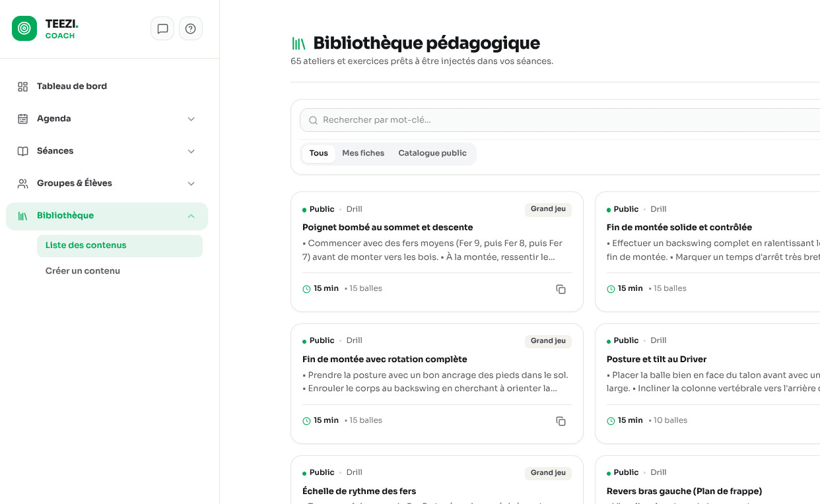Open the chat messages icon

point(162,28)
